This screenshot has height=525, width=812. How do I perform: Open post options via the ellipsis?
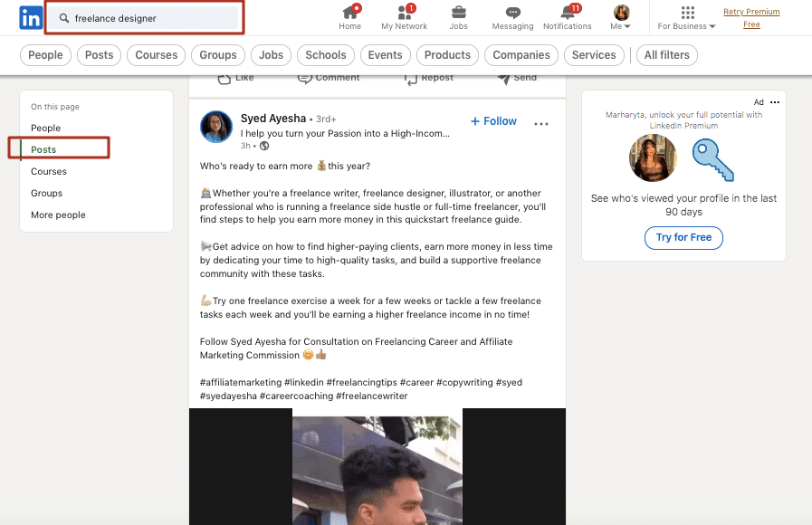[541, 122]
